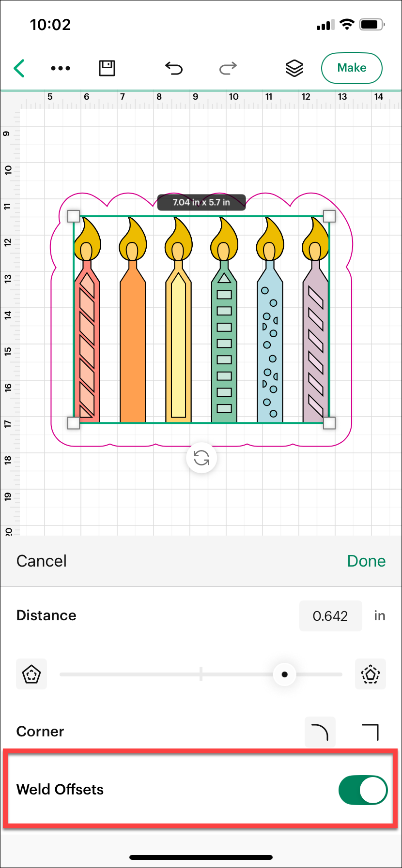
Task: Tap the bottom-right selection handle
Action: coord(329,423)
